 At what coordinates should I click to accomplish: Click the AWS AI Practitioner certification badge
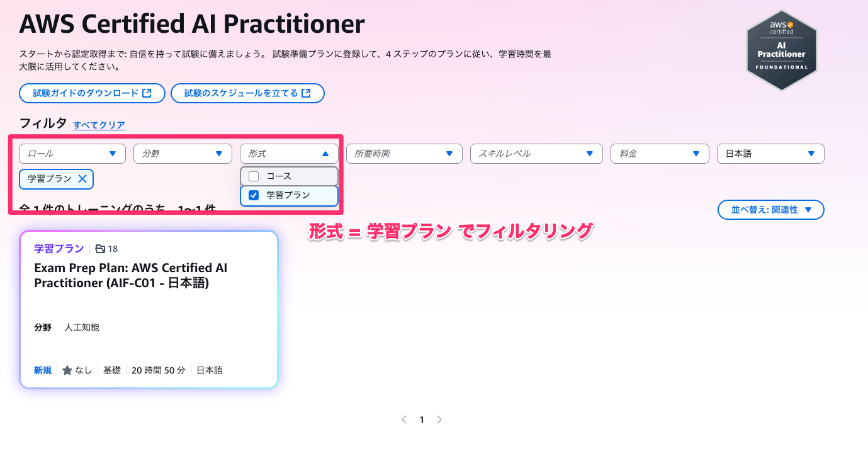pyautogui.click(x=782, y=50)
